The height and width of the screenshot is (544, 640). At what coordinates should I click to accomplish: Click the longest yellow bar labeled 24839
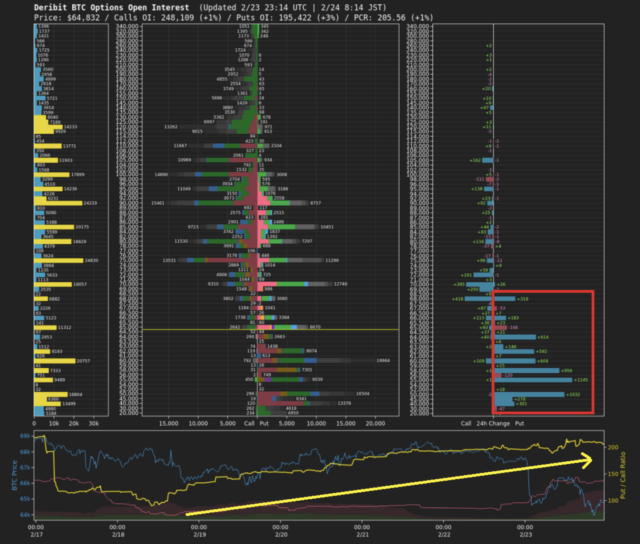pos(62,261)
